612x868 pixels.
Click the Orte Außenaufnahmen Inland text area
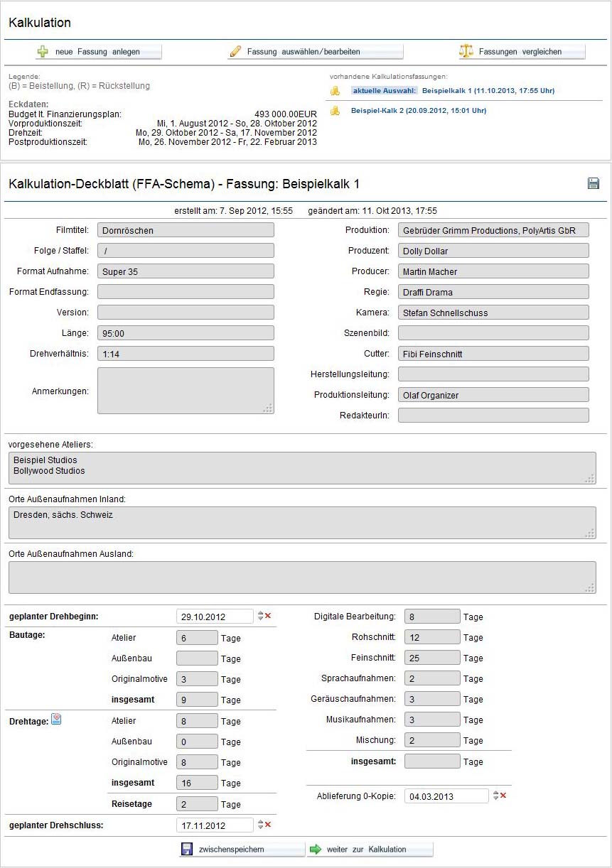(302, 523)
